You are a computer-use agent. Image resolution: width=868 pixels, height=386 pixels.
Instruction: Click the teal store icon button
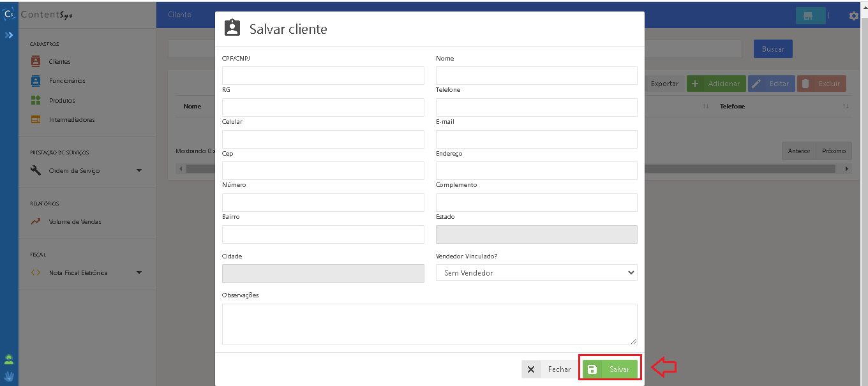(810, 16)
